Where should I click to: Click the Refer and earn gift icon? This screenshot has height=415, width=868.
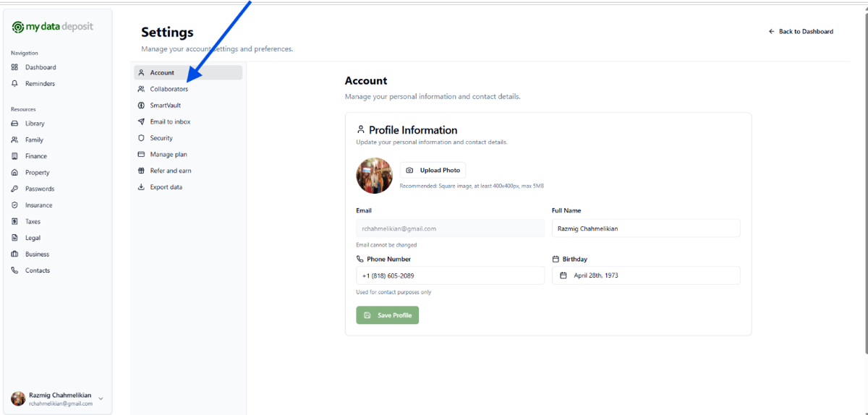(142, 171)
